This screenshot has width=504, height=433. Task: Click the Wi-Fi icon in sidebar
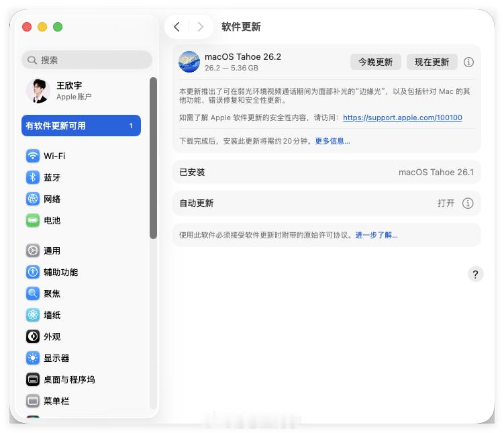pyautogui.click(x=33, y=156)
